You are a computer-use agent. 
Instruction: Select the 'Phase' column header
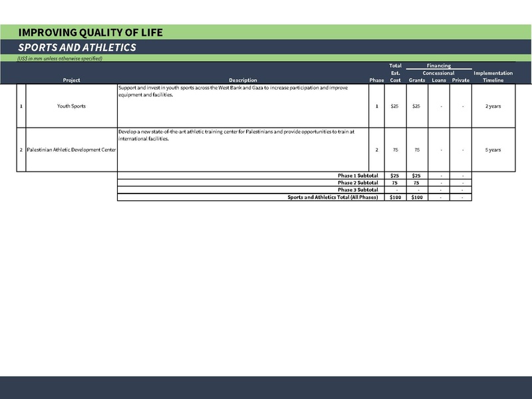pyautogui.click(x=376, y=80)
